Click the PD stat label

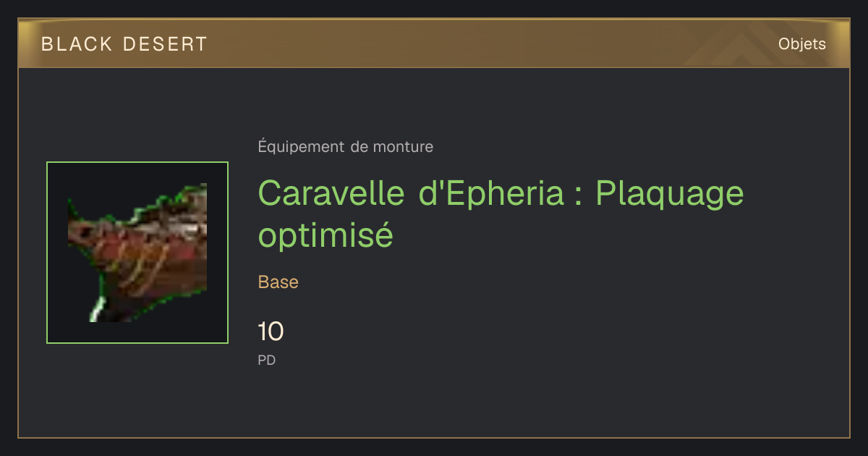coord(267,360)
